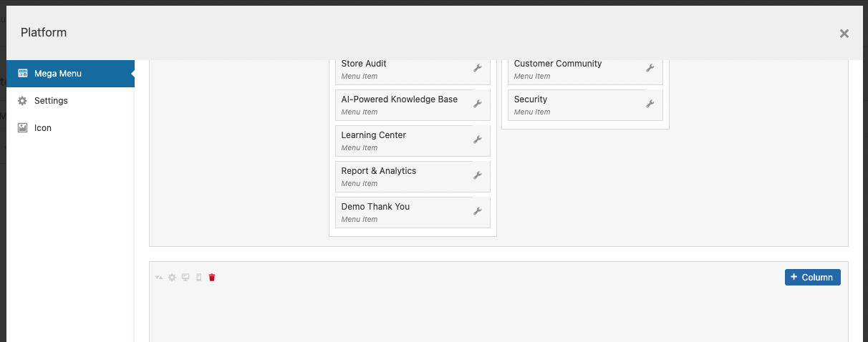Open wrench settings for Report & Analytics
This screenshot has height=342, width=868.
point(478,175)
